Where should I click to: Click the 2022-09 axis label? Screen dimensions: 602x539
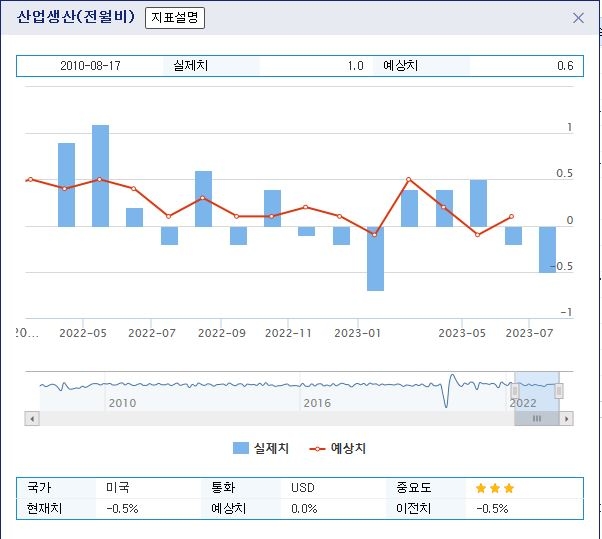point(222,333)
